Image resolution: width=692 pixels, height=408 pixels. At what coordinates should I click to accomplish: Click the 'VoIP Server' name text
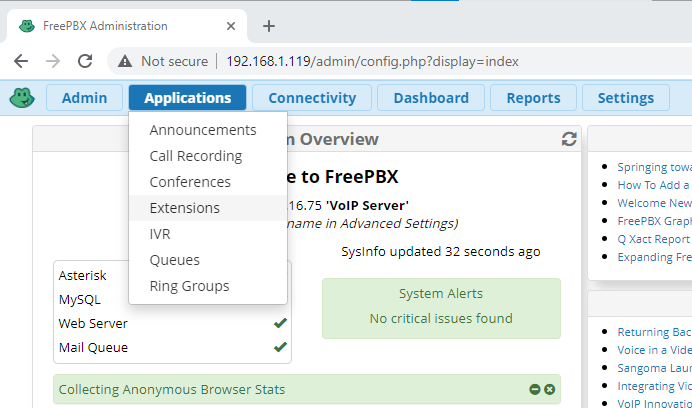pos(367,205)
